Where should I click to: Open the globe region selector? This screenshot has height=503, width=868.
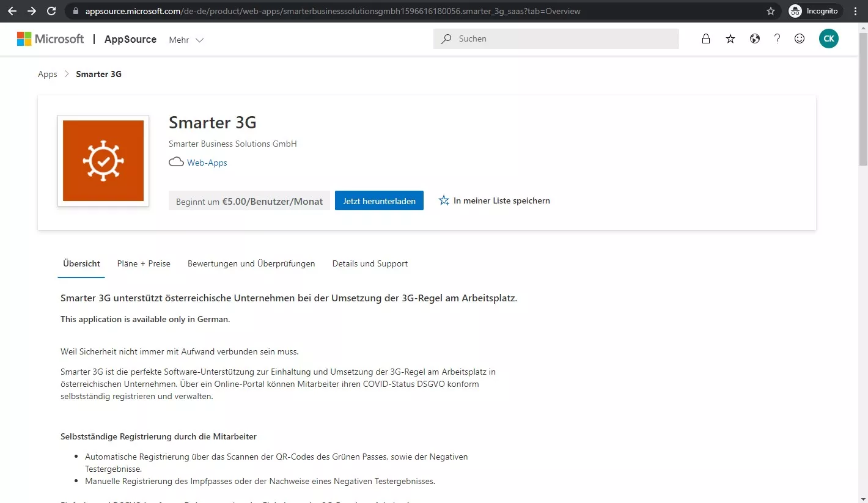click(755, 39)
